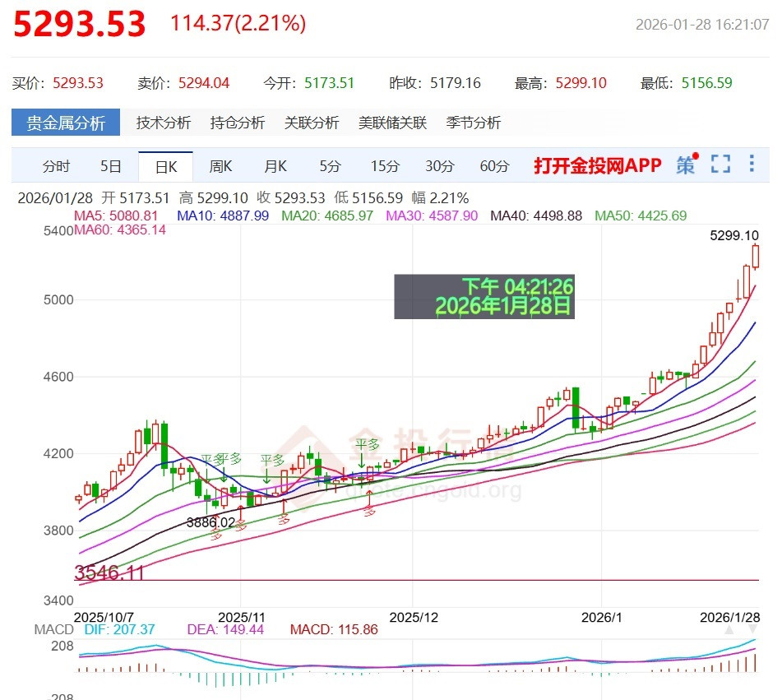Open the 持仓分析 tab

[x=238, y=123]
